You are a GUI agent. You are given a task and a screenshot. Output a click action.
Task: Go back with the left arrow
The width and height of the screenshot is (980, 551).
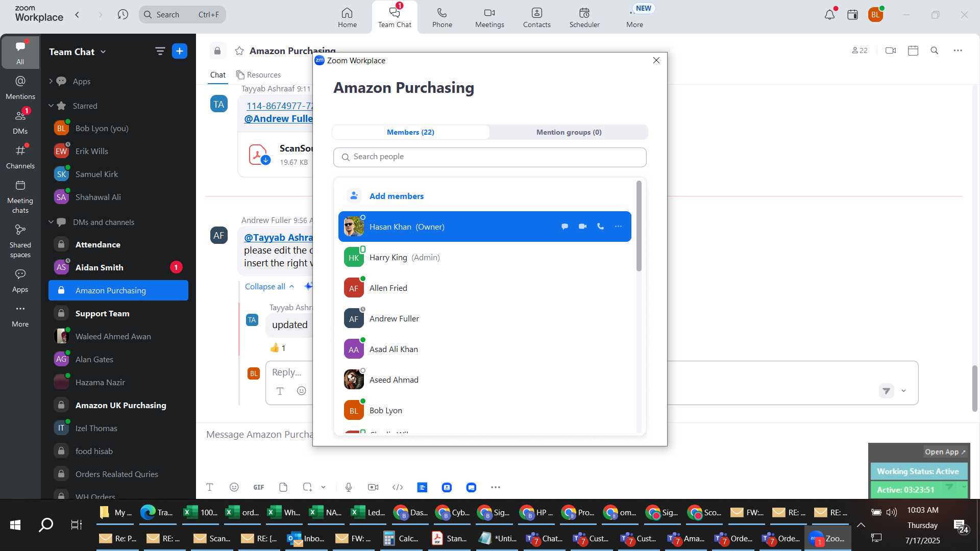point(77,14)
